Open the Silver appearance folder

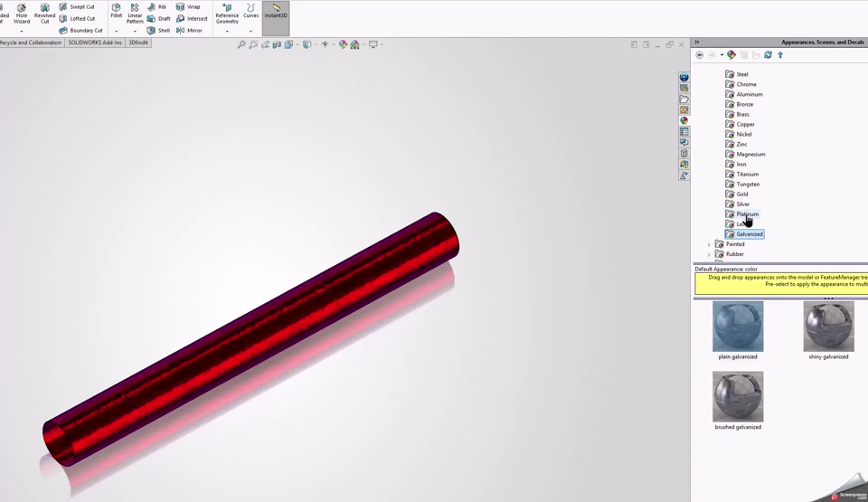pyautogui.click(x=738, y=204)
